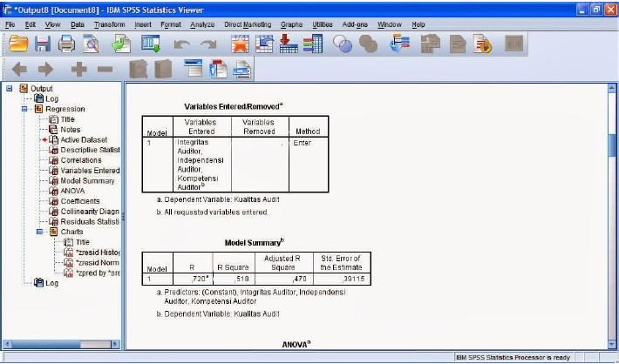The image size is (619, 364).
Task: Click the Go to Data star icon
Action: click(x=240, y=44)
